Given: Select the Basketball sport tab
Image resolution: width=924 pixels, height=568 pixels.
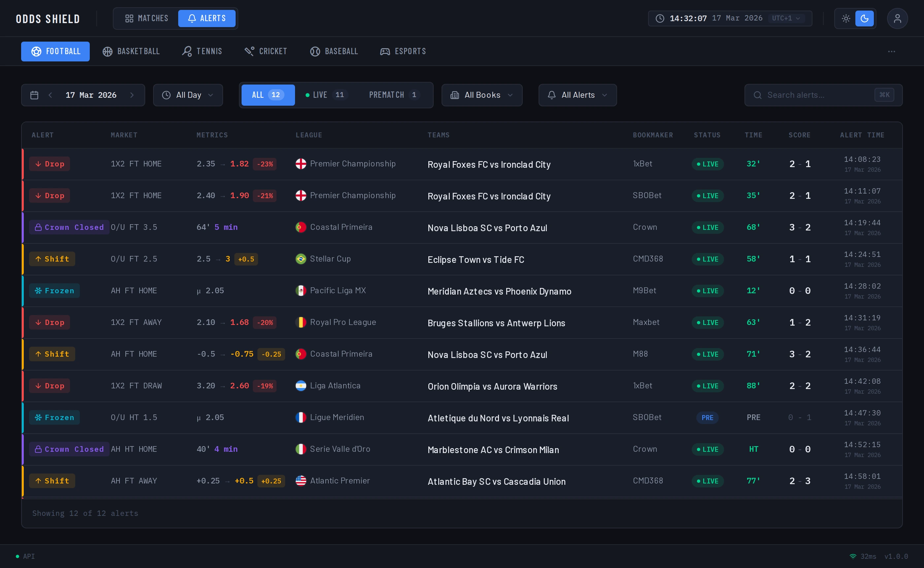Looking at the screenshot, I should [131, 52].
